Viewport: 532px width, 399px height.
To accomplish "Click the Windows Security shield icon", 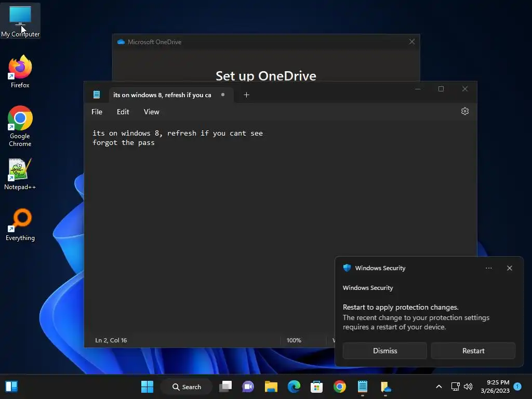I will [x=347, y=268].
